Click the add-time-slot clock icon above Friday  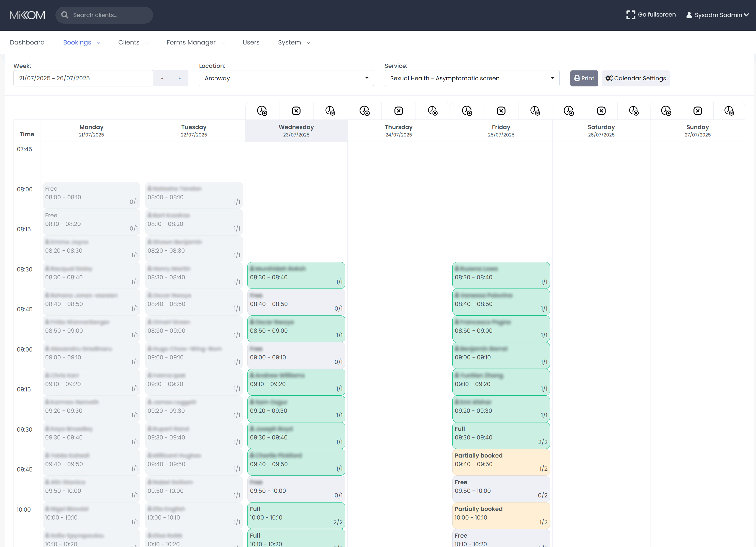467,111
